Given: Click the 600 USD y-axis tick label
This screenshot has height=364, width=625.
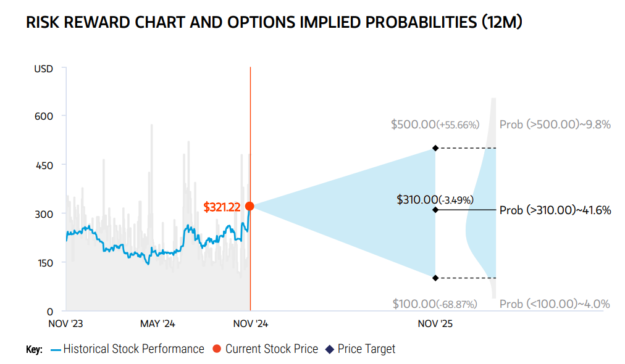Looking at the screenshot, I should point(44,116).
